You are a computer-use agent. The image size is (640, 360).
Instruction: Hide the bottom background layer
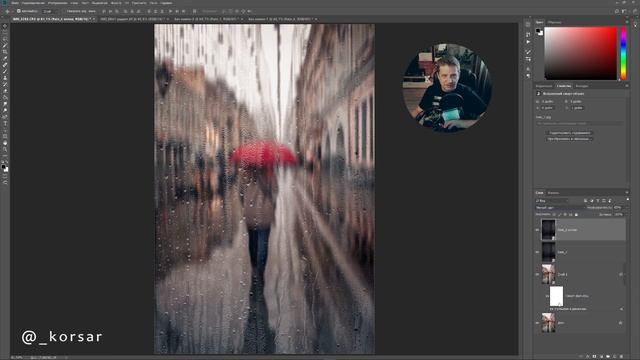point(537,323)
